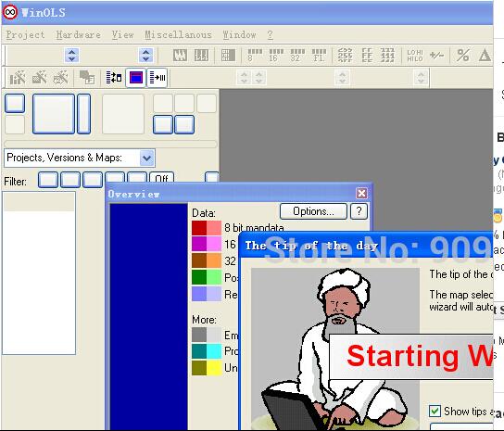This screenshot has width=504, height=431.
Task: Open the Window menu
Action: pos(239,34)
